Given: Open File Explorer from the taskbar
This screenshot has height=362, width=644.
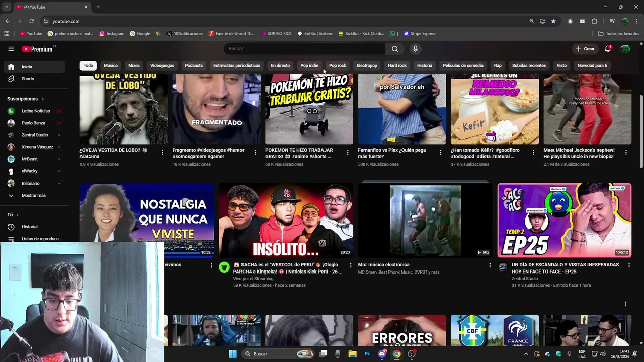Looking at the screenshot, I should click(353, 354).
